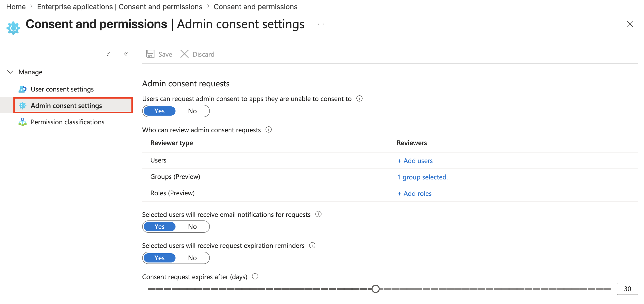
Task: Set users can request admin consent to No
Action: [192, 111]
